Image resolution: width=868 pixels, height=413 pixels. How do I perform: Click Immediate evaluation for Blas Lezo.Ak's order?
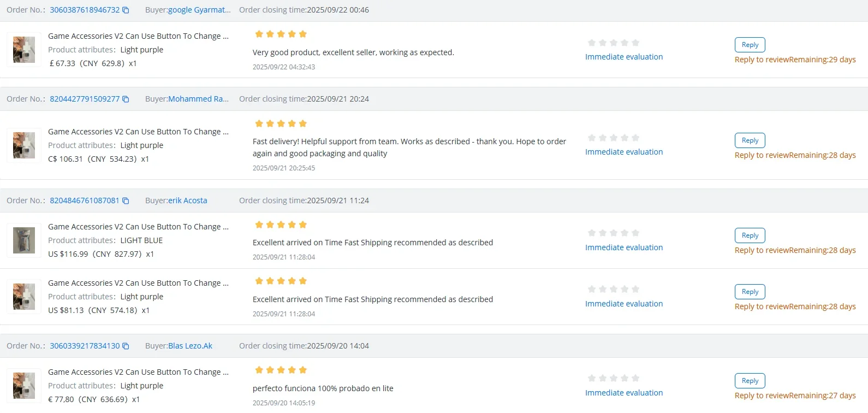coord(624,393)
